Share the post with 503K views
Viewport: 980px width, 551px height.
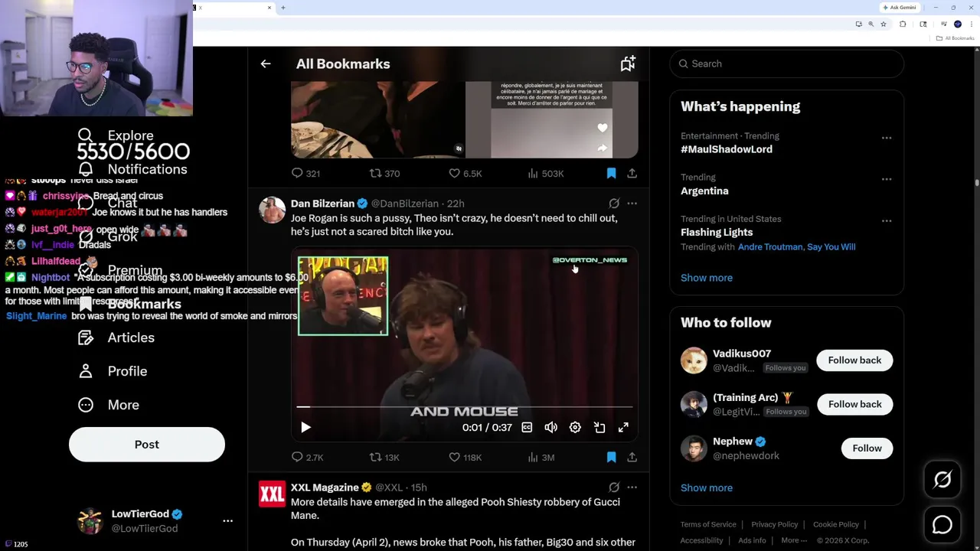click(632, 174)
